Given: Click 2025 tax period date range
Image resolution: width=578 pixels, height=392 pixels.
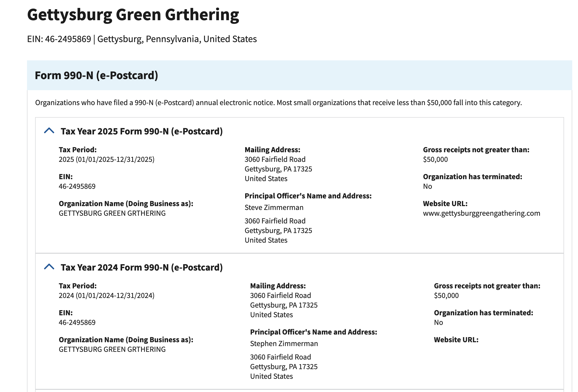Looking at the screenshot, I should pos(106,159).
